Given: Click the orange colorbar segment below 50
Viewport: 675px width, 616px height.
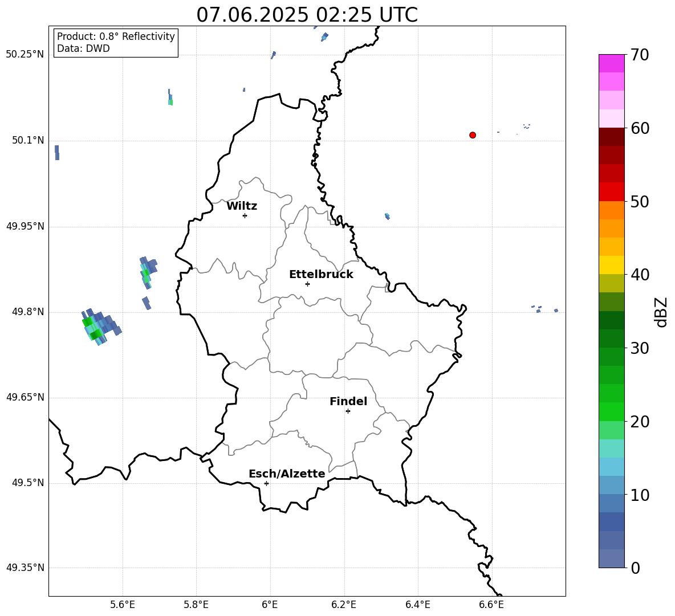Looking at the screenshot, I should 611,210.
